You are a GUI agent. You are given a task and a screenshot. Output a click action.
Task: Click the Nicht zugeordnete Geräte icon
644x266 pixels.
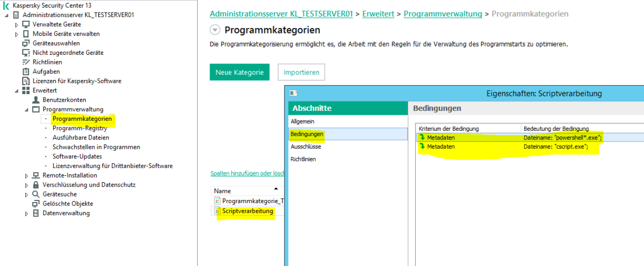(26, 53)
